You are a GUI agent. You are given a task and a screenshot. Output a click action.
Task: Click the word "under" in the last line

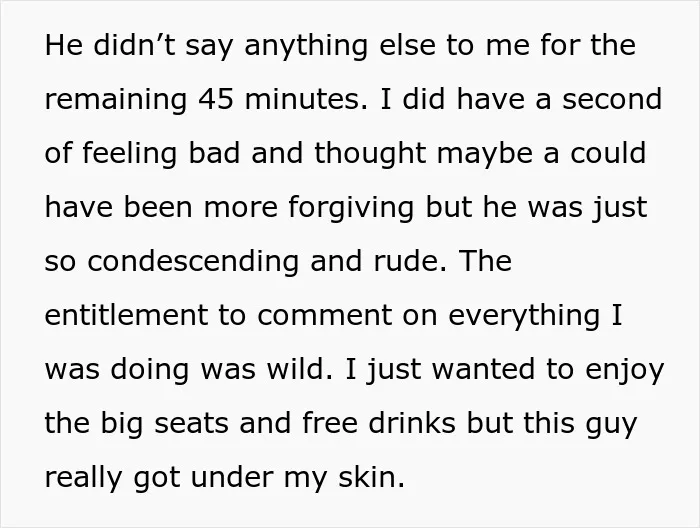(232, 477)
